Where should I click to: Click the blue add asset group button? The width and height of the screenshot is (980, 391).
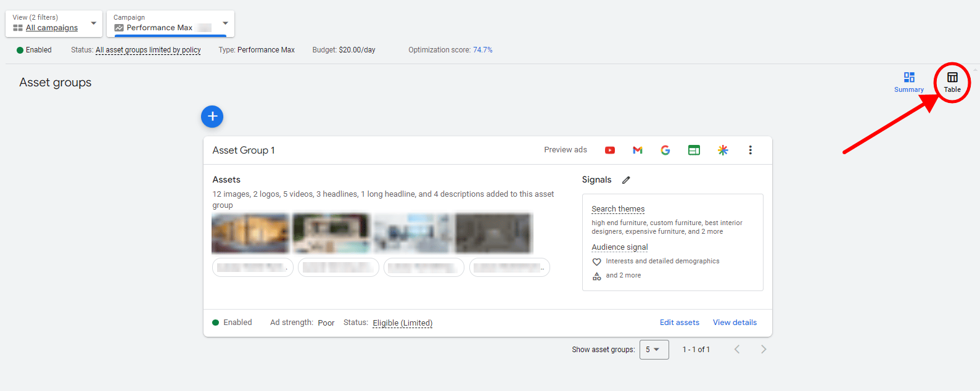[212, 116]
